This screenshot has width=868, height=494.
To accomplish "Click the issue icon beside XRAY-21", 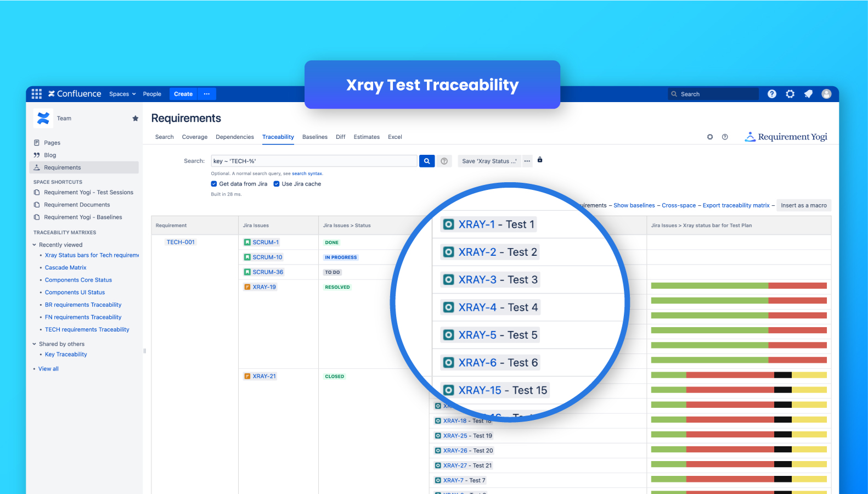I will [x=247, y=377].
